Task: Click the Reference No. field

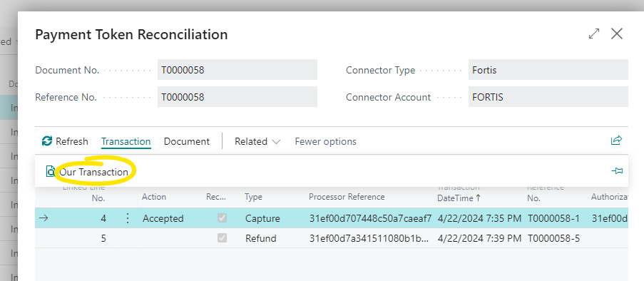Action: tap(237, 97)
